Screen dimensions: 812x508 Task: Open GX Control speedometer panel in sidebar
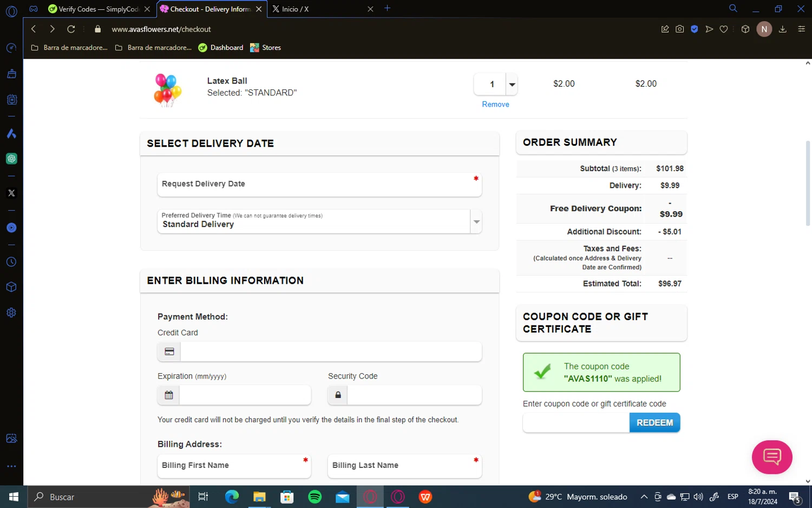click(11, 48)
